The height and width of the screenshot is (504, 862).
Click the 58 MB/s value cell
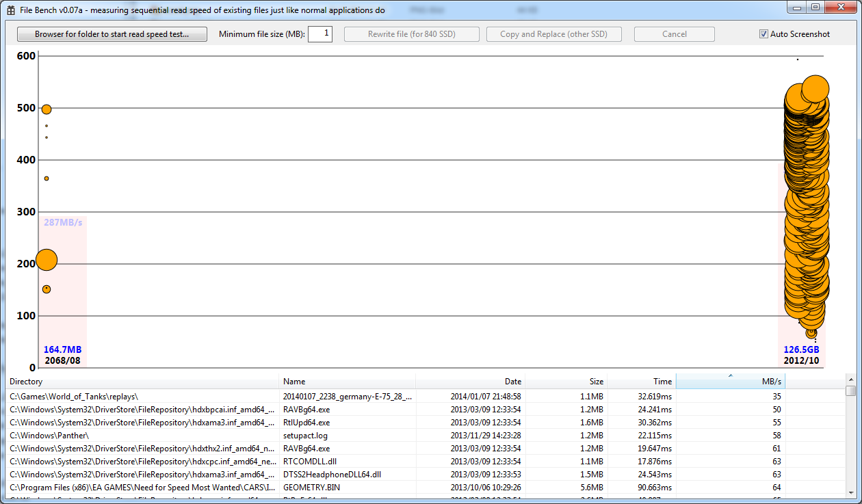(x=776, y=436)
